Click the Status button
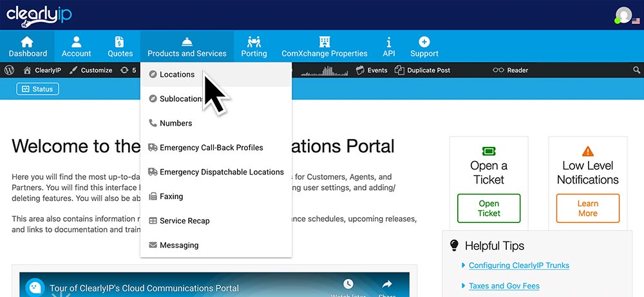This screenshot has width=644, height=297. point(37,89)
